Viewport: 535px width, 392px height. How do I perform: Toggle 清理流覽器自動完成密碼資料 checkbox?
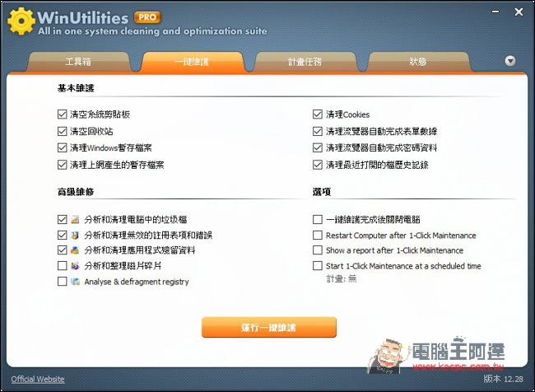(318, 148)
